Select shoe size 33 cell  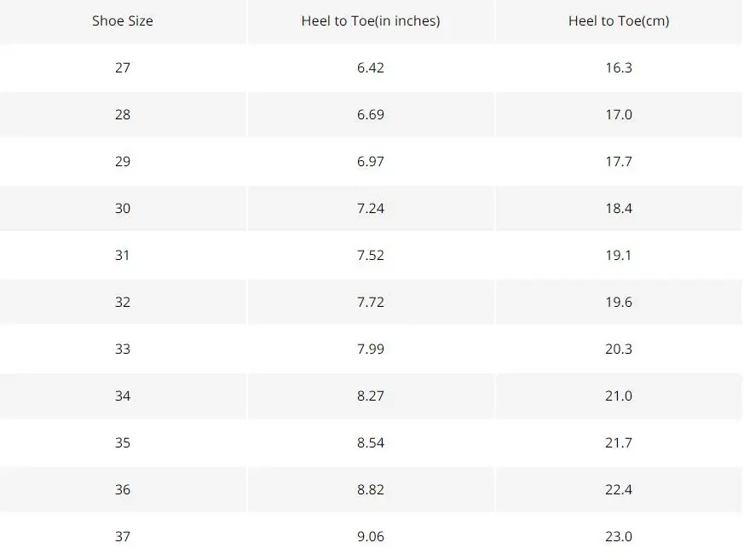[x=123, y=349]
